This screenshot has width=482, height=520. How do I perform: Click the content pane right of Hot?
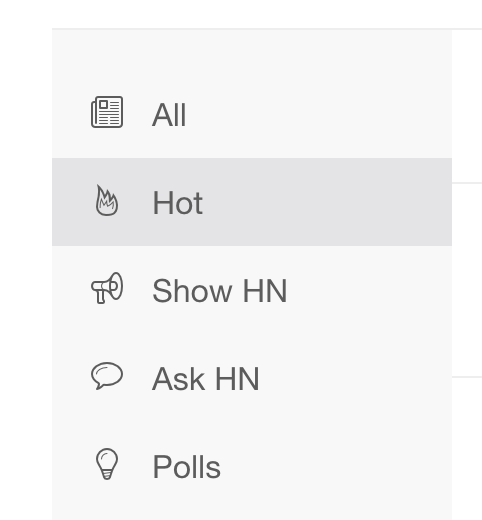click(467, 202)
